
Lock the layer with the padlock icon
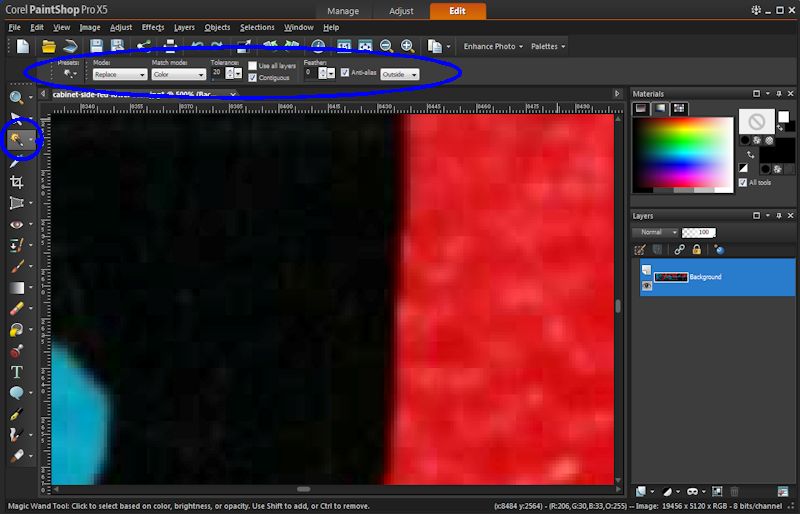696,250
